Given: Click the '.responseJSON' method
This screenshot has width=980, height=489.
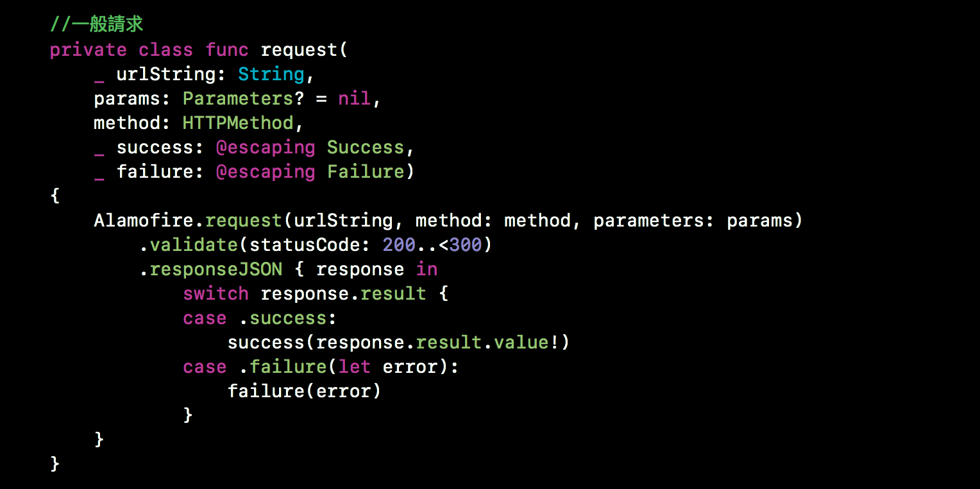Looking at the screenshot, I should tap(210, 270).
